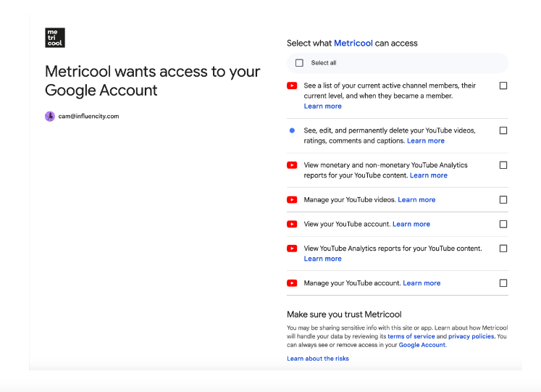Click the cam@influencity.com account avatar
Image resolution: width=541 pixels, height=392 pixels.
tap(50, 116)
